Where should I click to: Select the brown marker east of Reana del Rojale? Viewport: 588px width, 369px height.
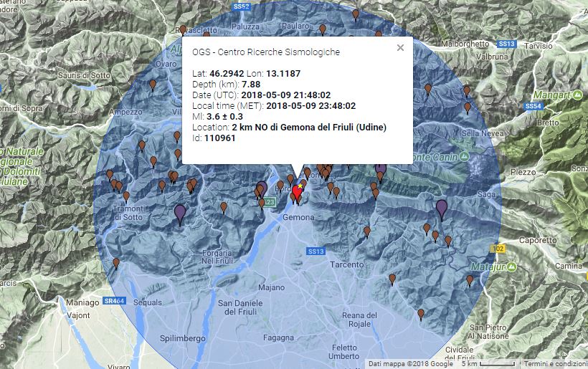coord(421,314)
